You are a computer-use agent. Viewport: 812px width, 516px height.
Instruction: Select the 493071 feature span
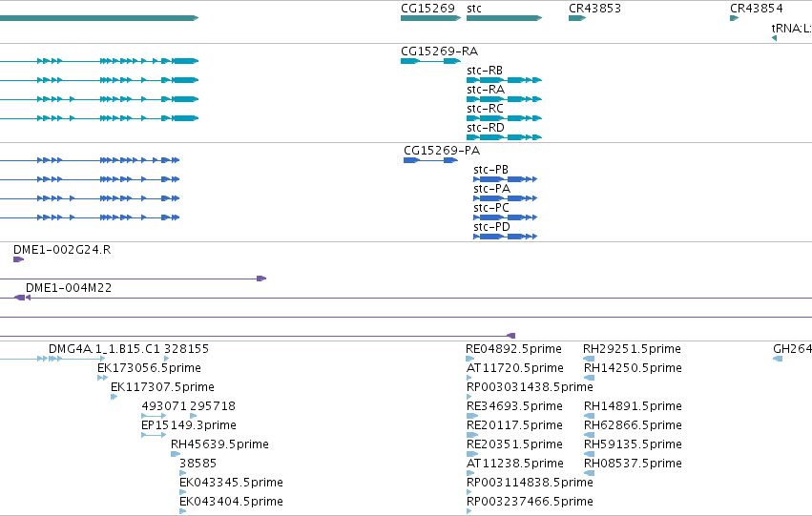coord(154,416)
